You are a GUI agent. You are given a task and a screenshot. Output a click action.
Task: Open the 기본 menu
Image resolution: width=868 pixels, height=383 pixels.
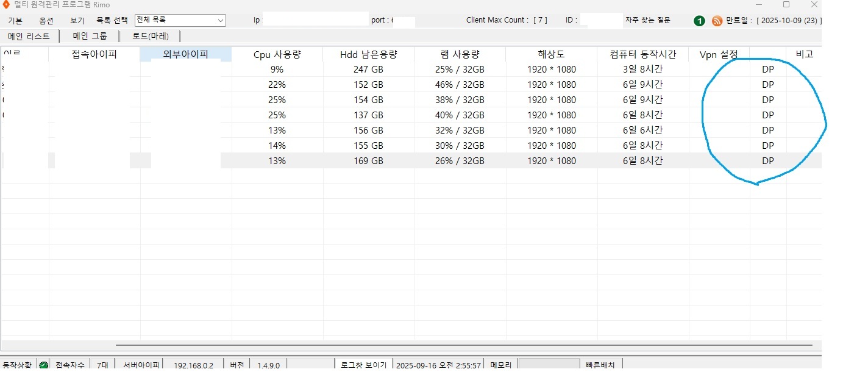tap(15, 20)
